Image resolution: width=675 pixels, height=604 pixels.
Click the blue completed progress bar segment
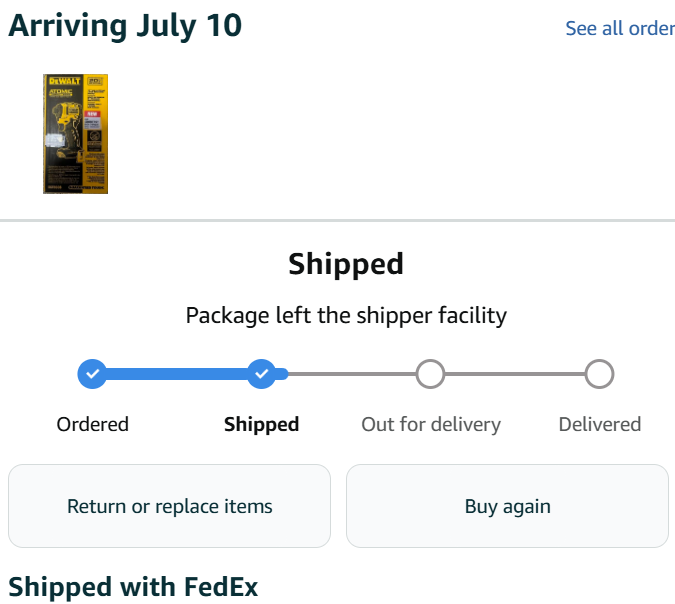176,374
